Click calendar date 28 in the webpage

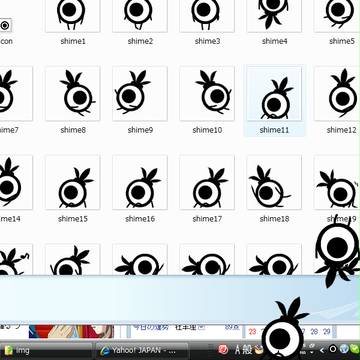click(x=314, y=332)
